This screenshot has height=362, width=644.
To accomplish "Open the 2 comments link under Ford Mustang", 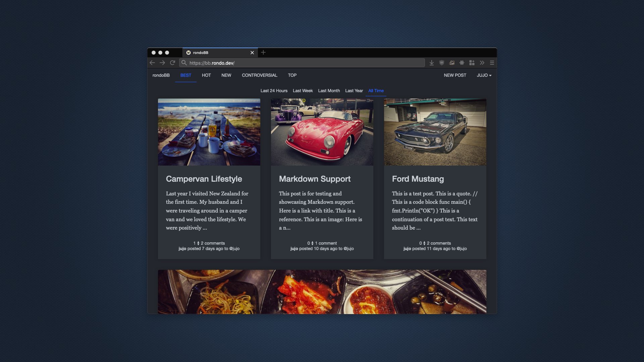I will [439, 243].
